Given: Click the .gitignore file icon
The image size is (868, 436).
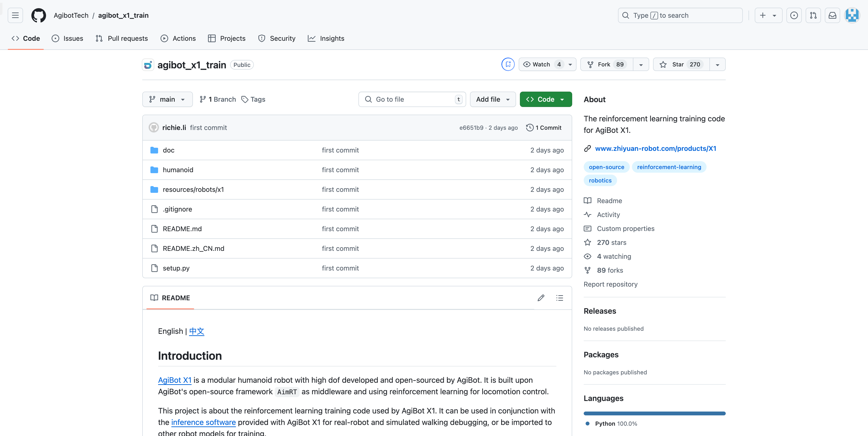Looking at the screenshot, I should pyautogui.click(x=154, y=209).
